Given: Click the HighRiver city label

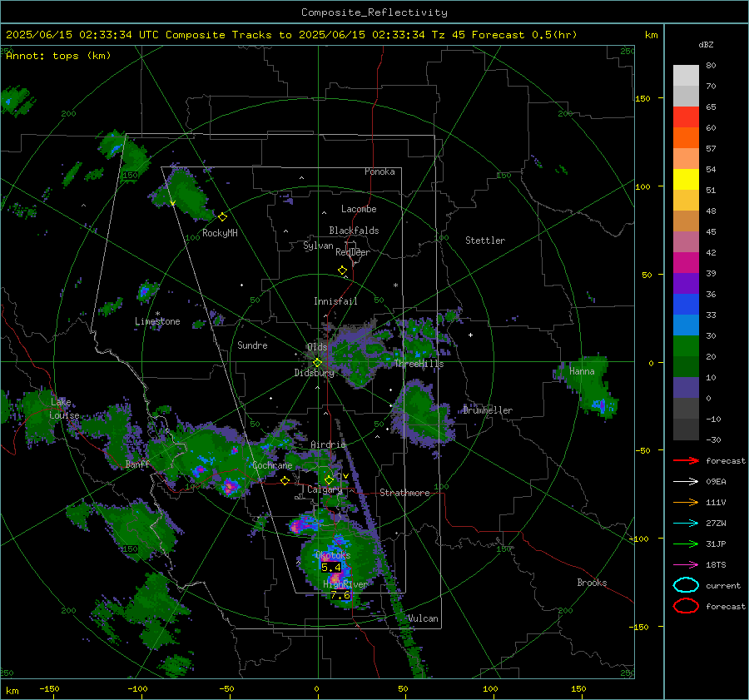Looking at the screenshot, I should (x=345, y=584).
